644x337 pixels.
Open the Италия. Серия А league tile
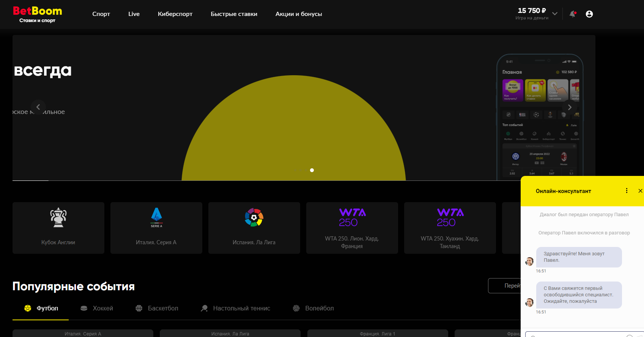(156, 228)
